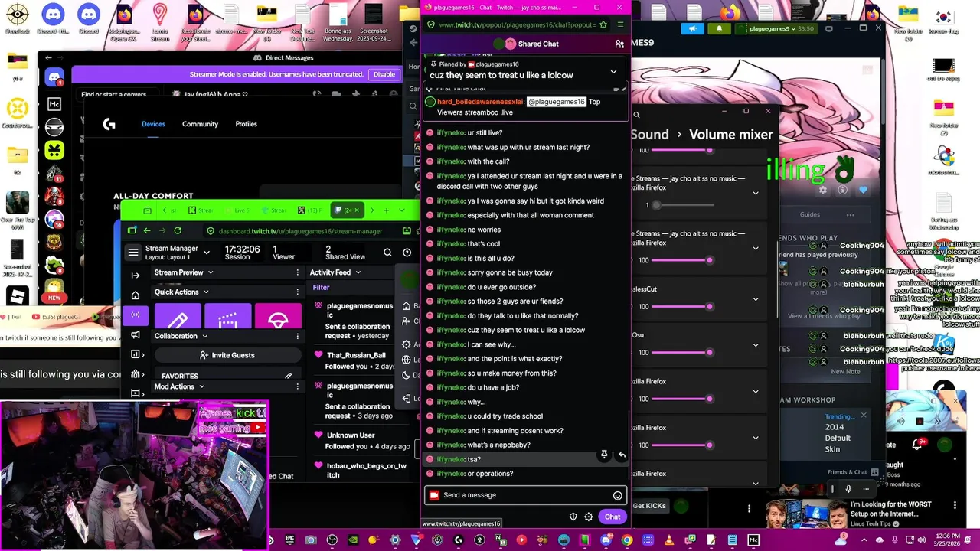980x551 pixels.
Task: Send message with the purple Chat button
Action: [612, 517]
